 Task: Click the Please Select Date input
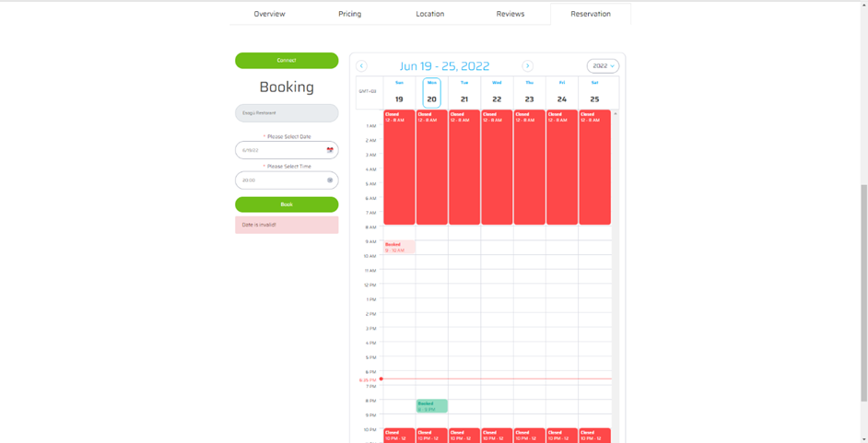(x=287, y=150)
